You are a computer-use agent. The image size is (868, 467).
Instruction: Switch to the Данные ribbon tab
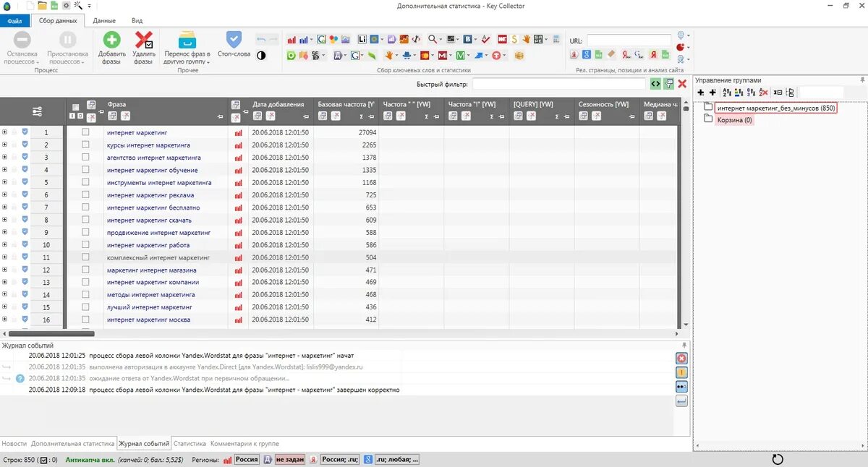(x=104, y=21)
